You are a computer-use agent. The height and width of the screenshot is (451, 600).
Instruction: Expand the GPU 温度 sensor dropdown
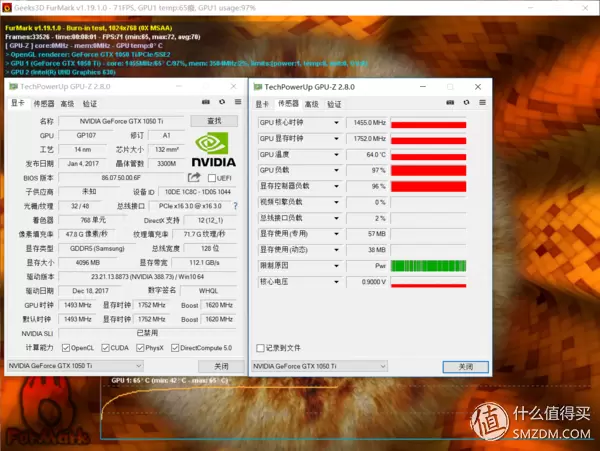pos(338,155)
